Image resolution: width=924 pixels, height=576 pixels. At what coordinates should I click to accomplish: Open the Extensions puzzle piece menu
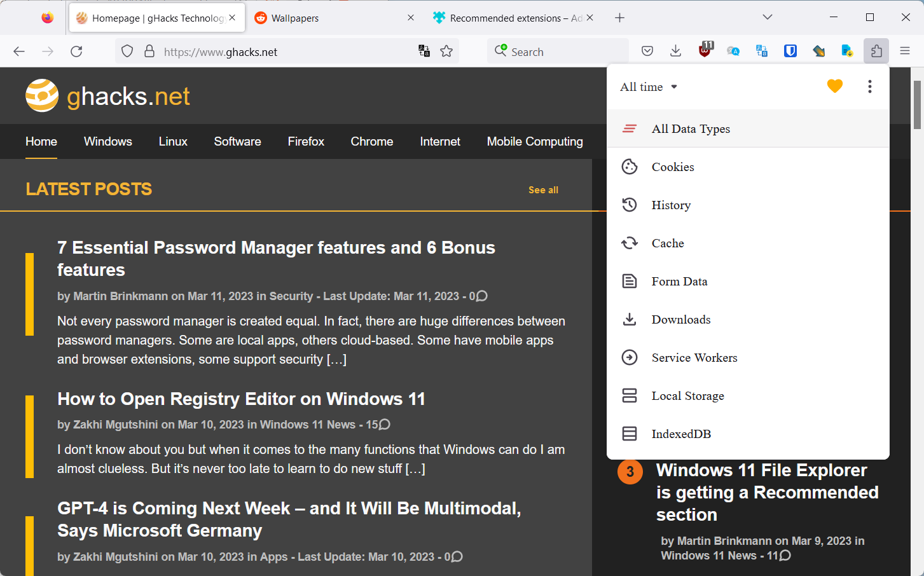876,51
